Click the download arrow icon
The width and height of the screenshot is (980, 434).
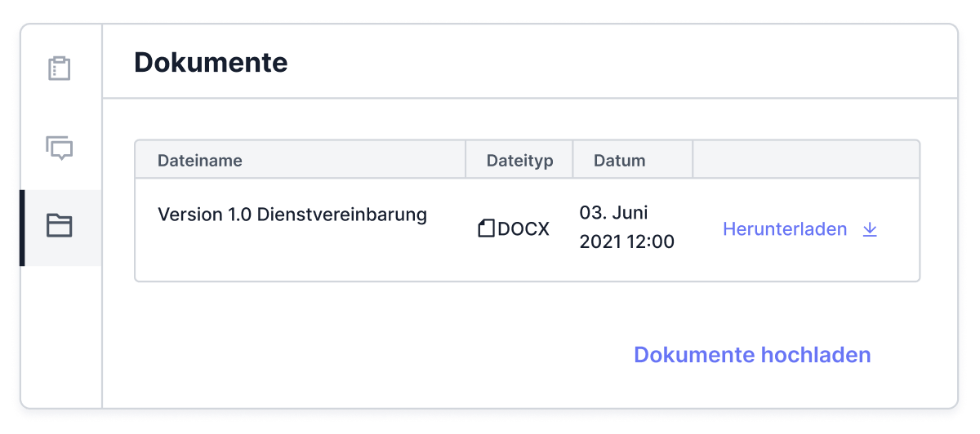click(x=870, y=229)
